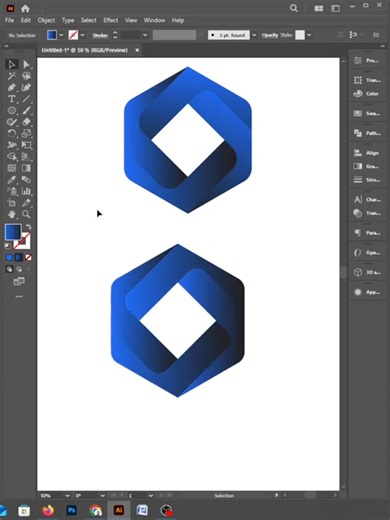This screenshot has height=520, width=390.
Task: Select the Mesh tool
Action: tap(12, 168)
